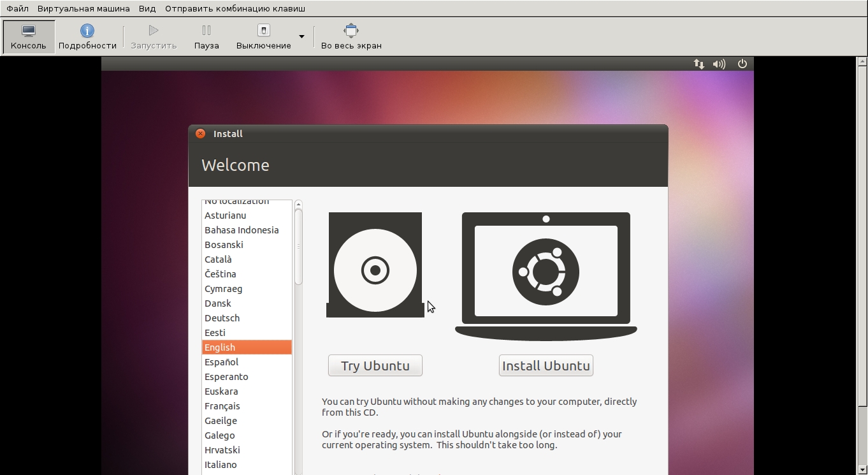Select Asturianu in language list
The width and height of the screenshot is (868, 475).
click(x=247, y=216)
